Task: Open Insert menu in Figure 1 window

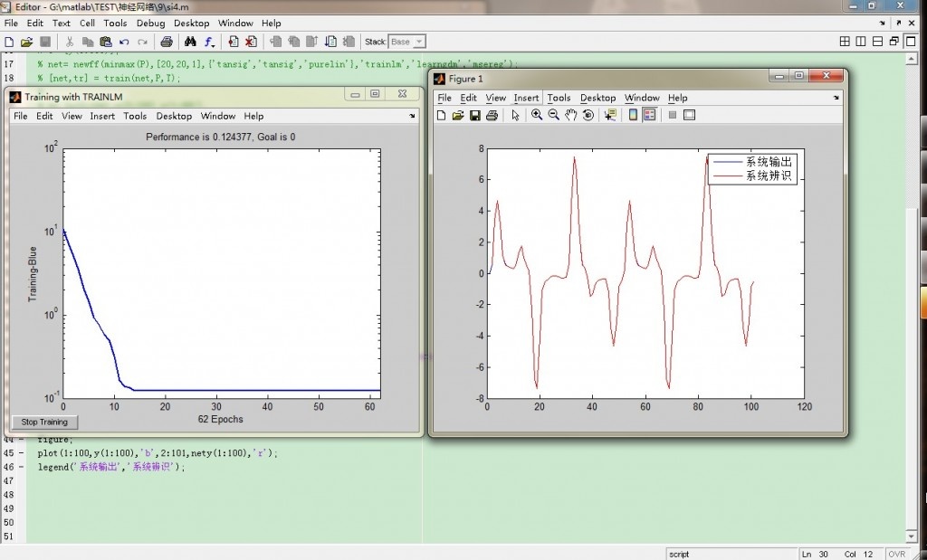Action: click(526, 98)
